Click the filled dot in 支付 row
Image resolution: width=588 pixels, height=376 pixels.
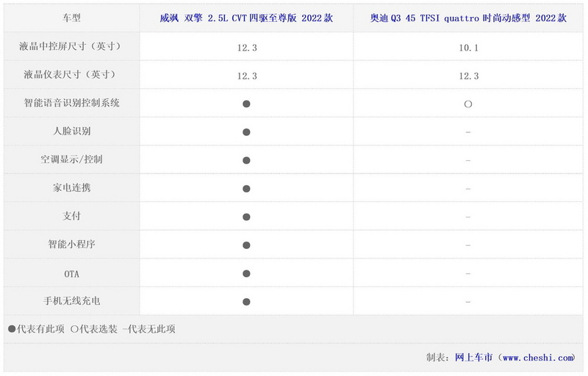tap(246, 217)
